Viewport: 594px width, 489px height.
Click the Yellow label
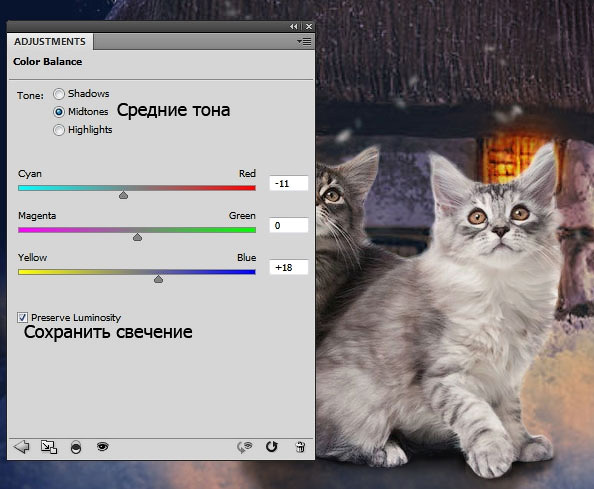[33, 258]
